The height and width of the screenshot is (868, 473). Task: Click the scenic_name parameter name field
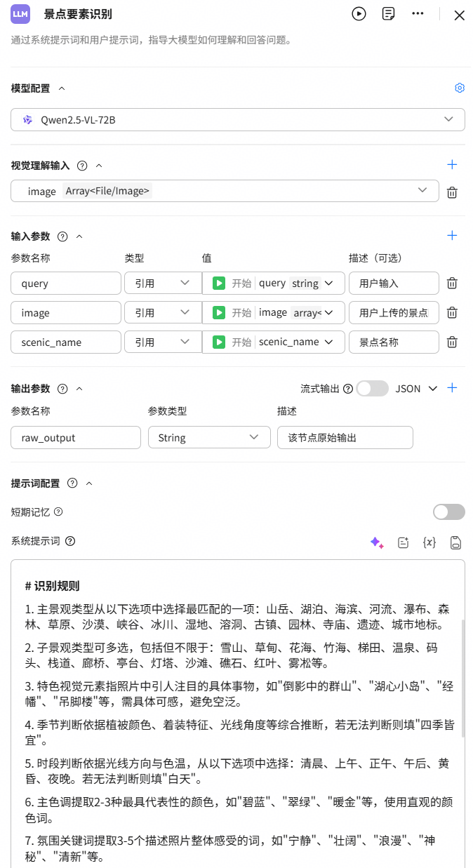point(66,342)
